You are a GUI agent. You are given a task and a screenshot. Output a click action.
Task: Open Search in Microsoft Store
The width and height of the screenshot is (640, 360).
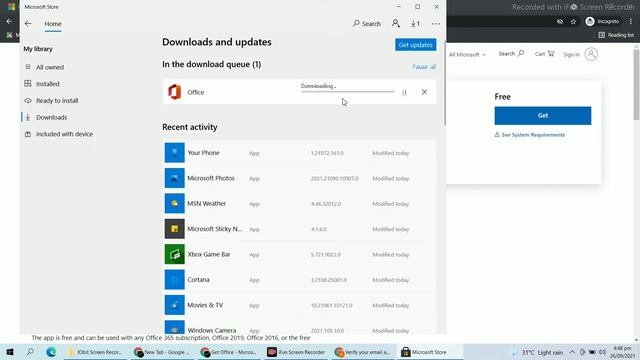coord(367,24)
